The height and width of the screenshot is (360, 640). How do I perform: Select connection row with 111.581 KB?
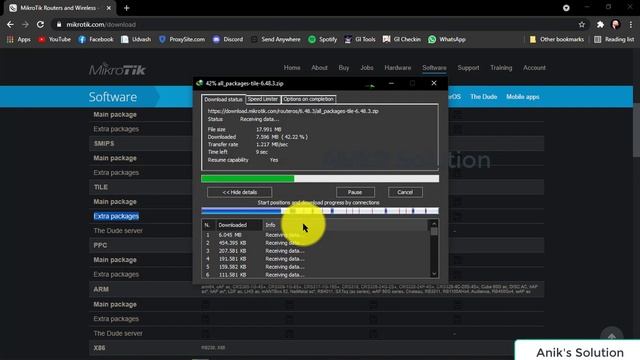point(315,275)
